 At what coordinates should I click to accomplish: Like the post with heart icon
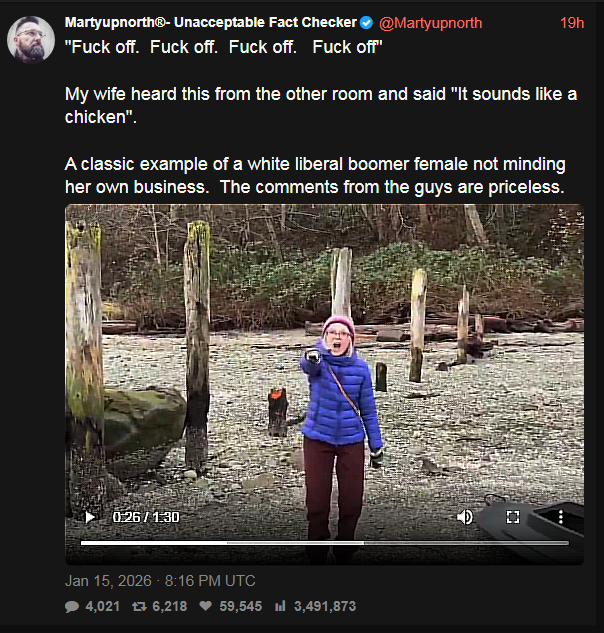[x=205, y=606]
